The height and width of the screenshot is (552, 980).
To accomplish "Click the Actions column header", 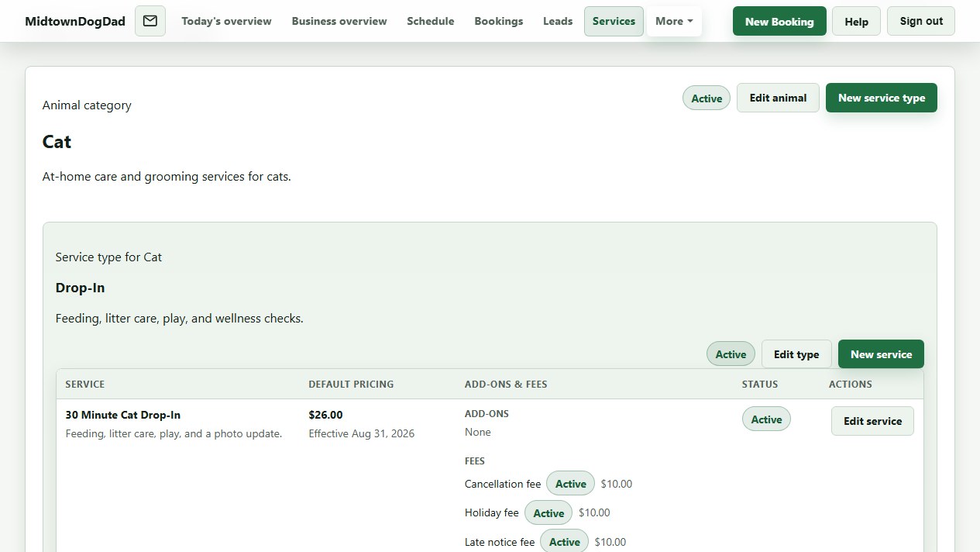I will point(851,384).
